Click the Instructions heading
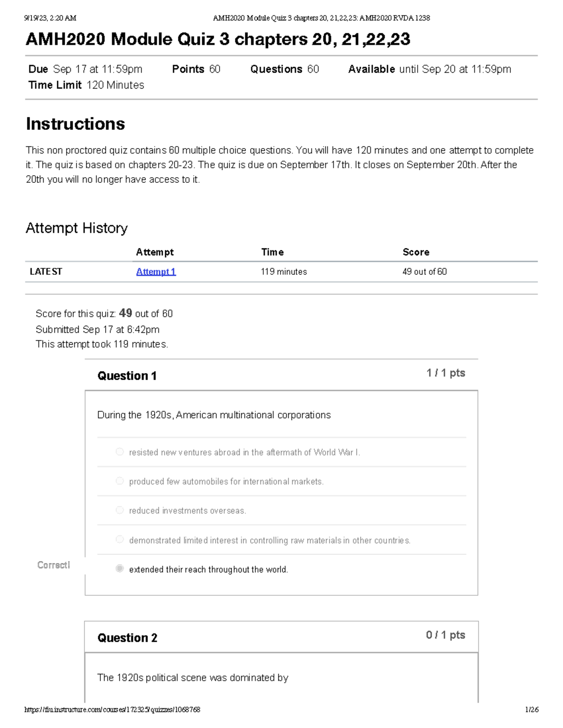The width and height of the screenshot is (563, 728). (x=76, y=124)
